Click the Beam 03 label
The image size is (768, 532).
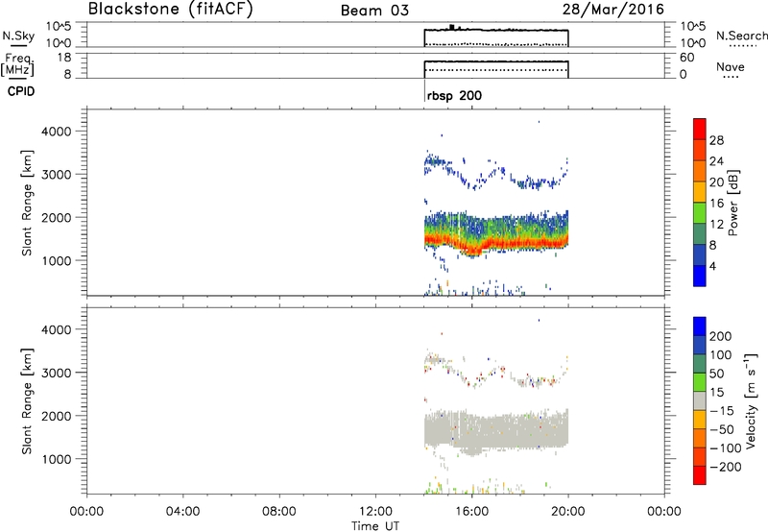pyautogui.click(x=374, y=11)
